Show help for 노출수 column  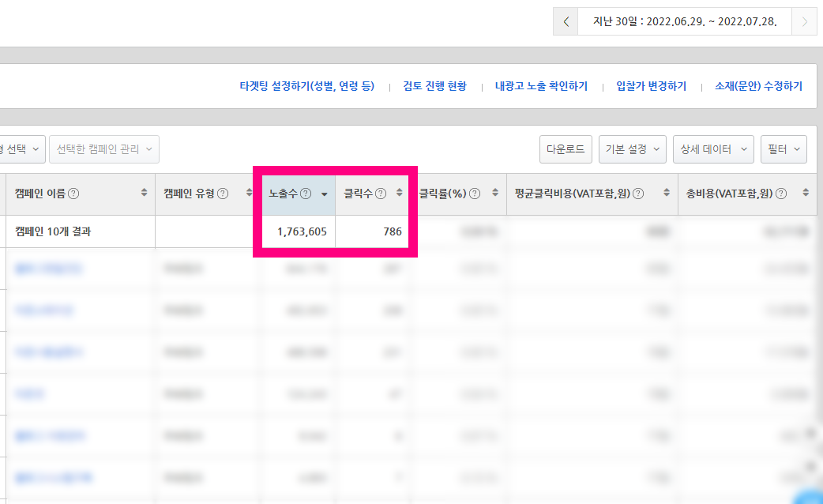point(306,194)
